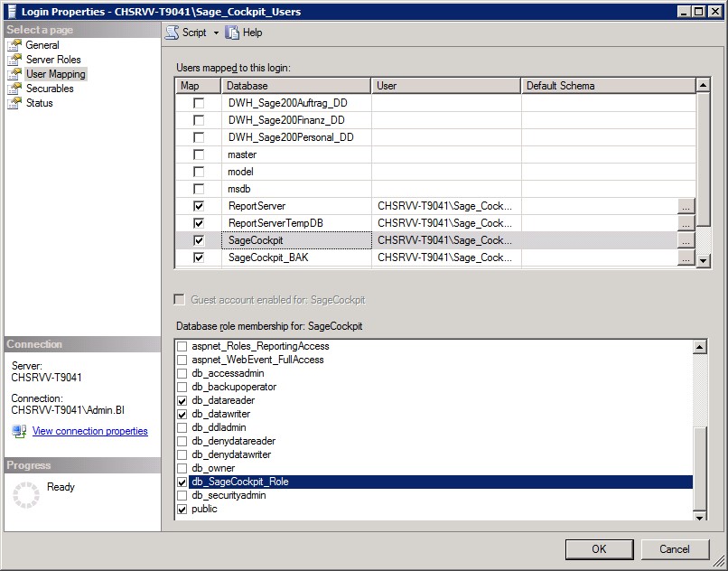728x571 pixels.
Task: Check Map for DWH_Sage200Finanz_DD
Action: [199, 120]
